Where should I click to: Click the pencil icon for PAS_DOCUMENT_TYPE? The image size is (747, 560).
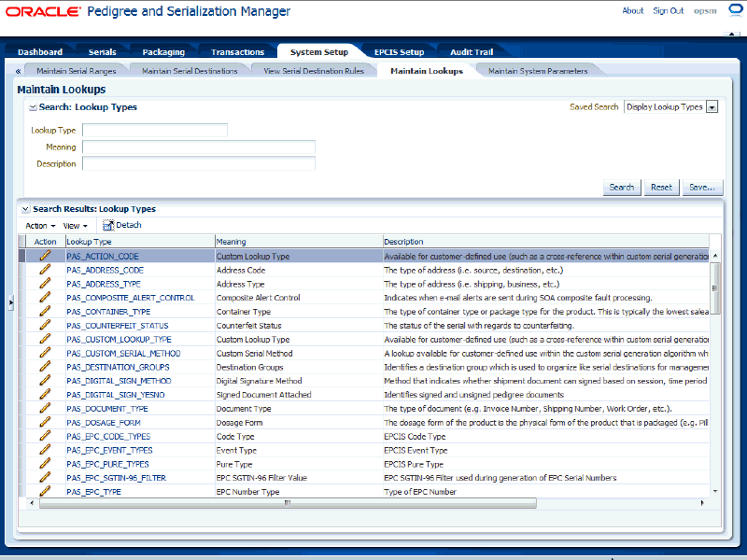[x=45, y=408]
